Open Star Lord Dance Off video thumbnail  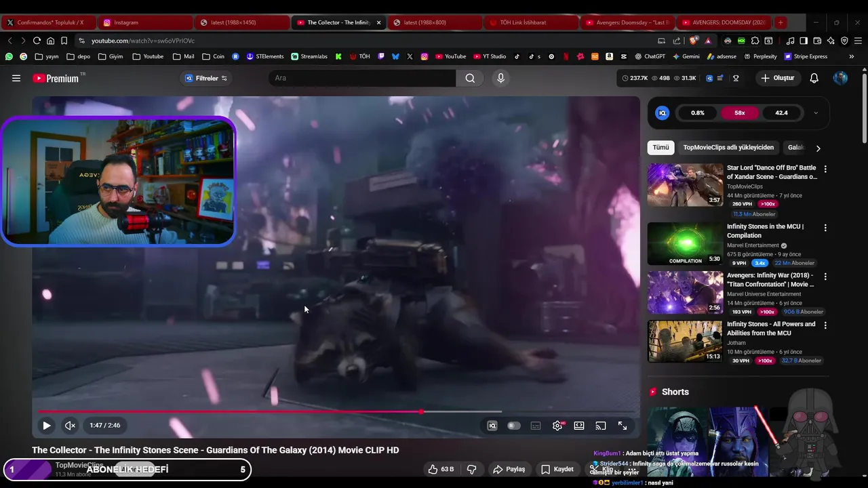(685, 184)
